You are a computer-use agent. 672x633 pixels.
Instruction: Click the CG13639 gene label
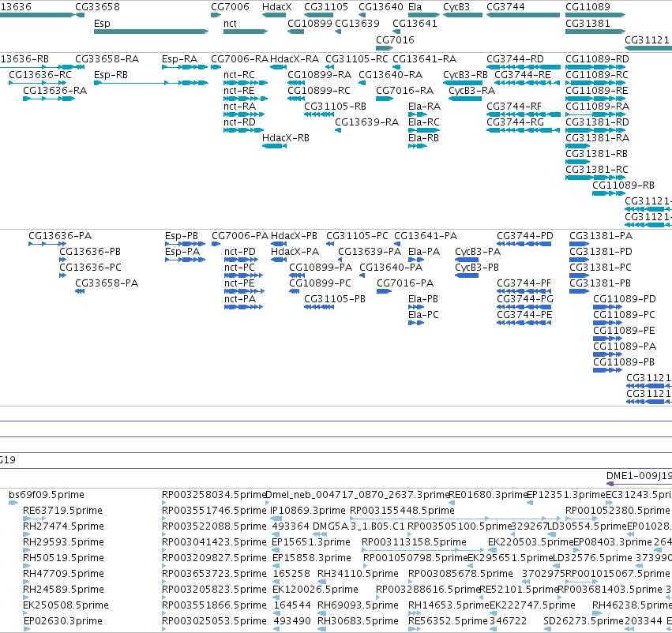click(x=357, y=24)
